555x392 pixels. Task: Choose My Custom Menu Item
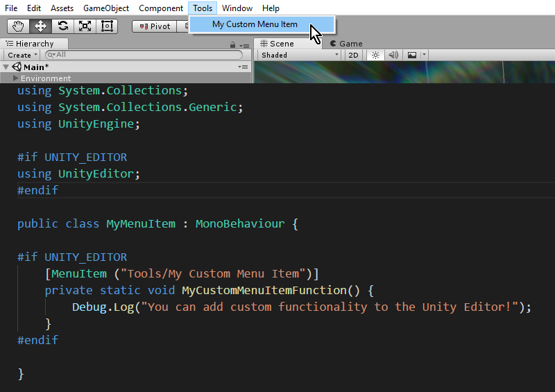(262, 24)
